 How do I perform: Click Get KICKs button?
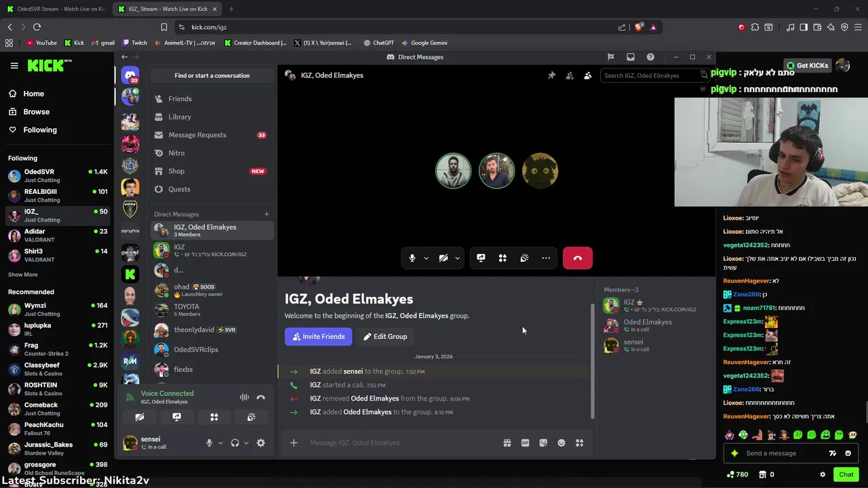[x=808, y=66]
